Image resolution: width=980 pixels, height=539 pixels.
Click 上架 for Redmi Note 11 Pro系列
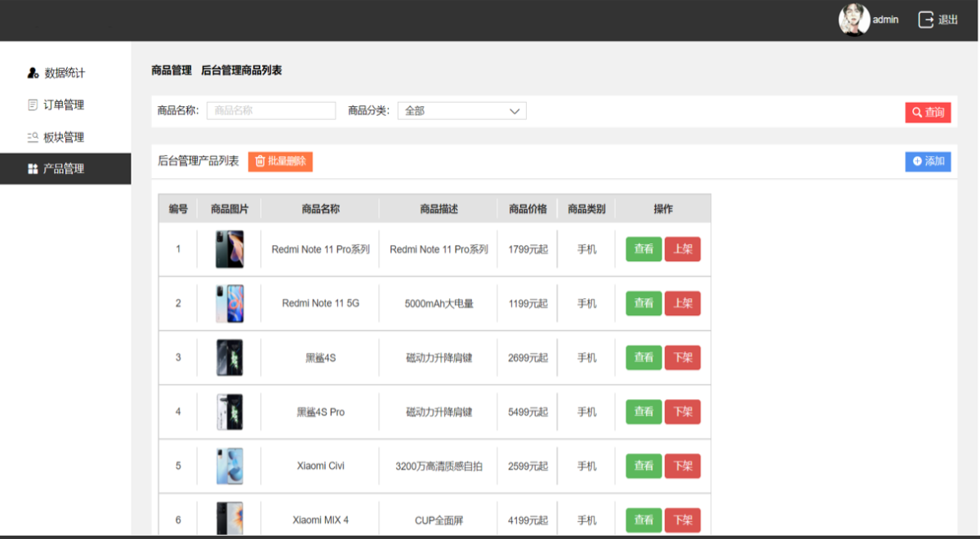(683, 249)
